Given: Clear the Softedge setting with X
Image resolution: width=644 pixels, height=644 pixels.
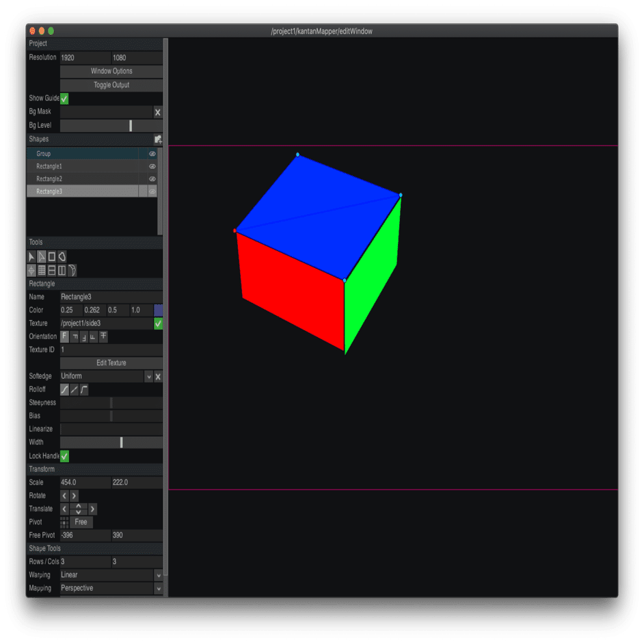Looking at the screenshot, I should pos(158,377).
